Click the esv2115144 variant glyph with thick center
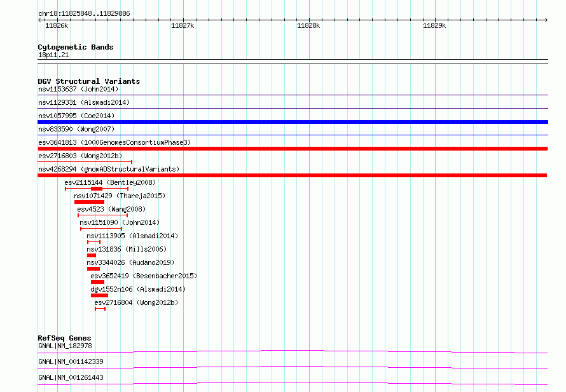Image resolution: width=566 pixels, height=392 pixels. 97,189
